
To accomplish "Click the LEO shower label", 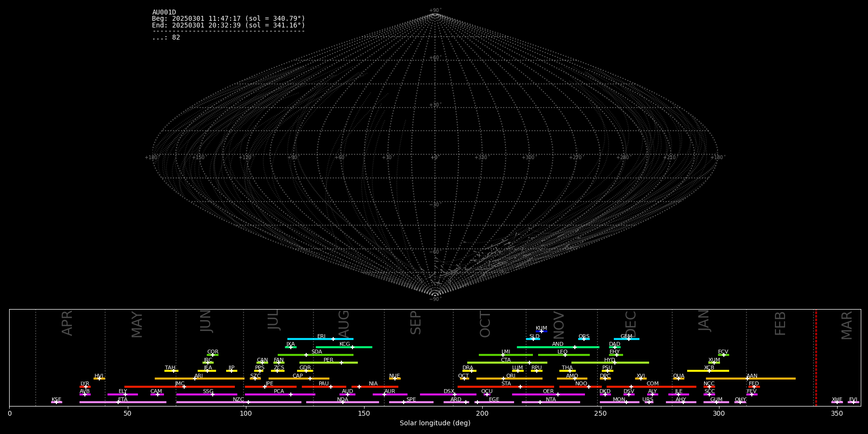I will tap(562, 352).
